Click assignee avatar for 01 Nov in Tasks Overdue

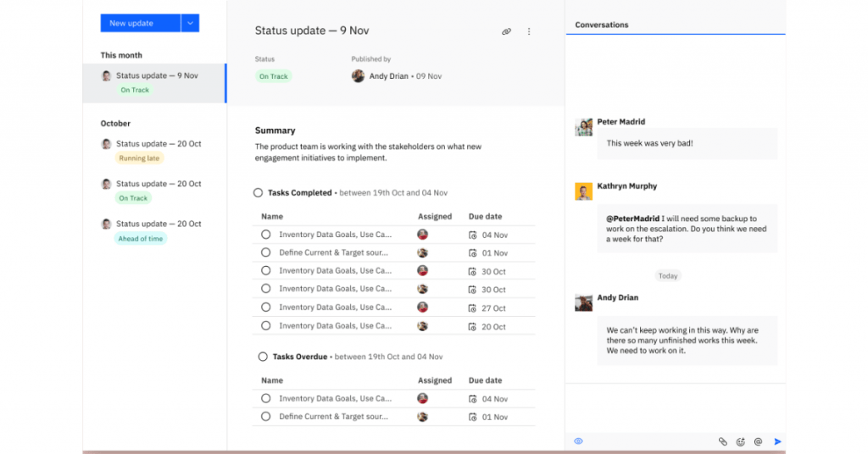[x=422, y=417]
